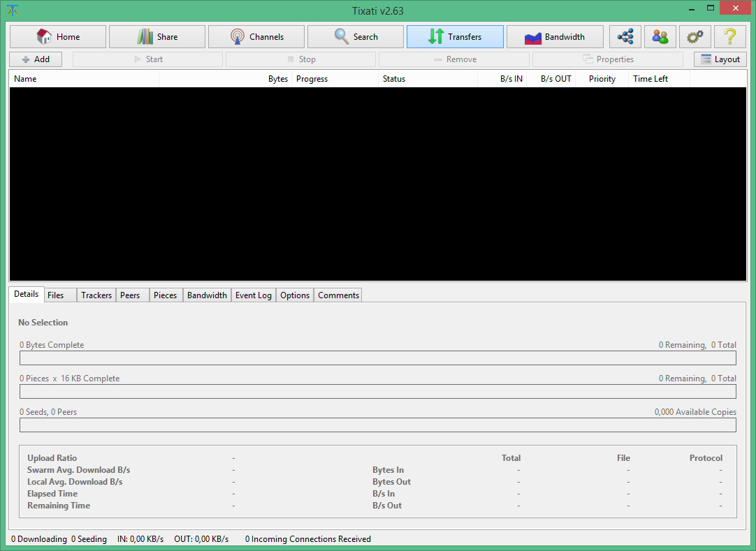The height and width of the screenshot is (551, 756).
Task: Open Help with the question mark icon
Action: point(730,37)
